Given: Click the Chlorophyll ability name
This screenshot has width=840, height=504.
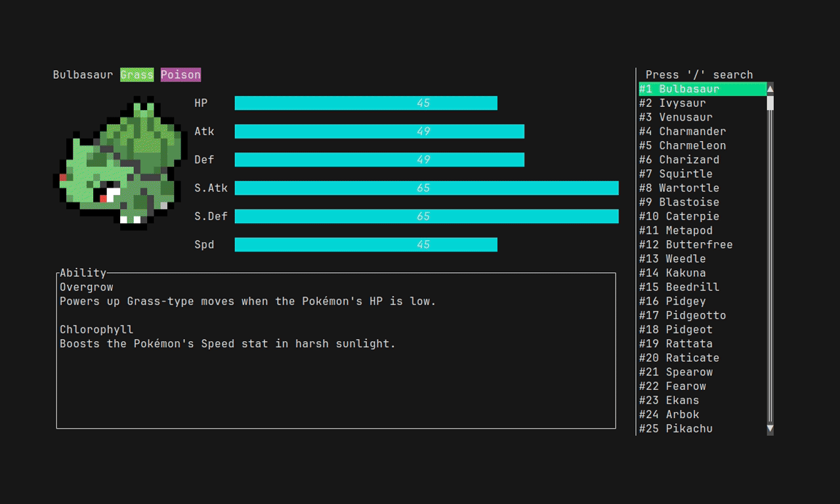Looking at the screenshot, I should [x=96, y=329].
